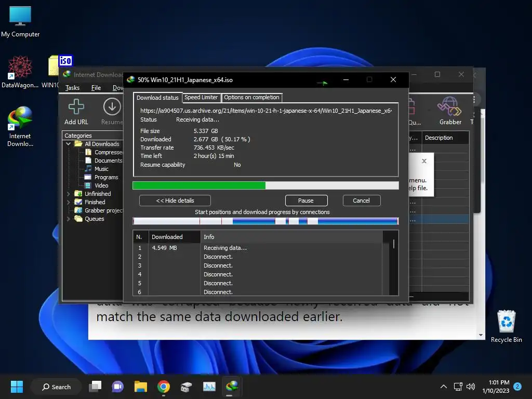Switch to the Speed Limiter tab
The height and width of the screenshot is (399, 532).
pyautogui.click(x=201, y=97)
